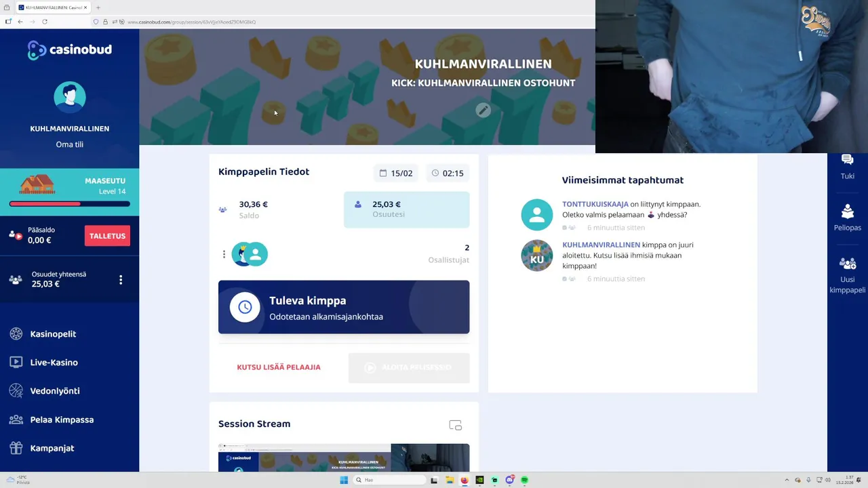
Task: Click the Viimeisimmat tapahtumat heading
Action: point(623,180)
